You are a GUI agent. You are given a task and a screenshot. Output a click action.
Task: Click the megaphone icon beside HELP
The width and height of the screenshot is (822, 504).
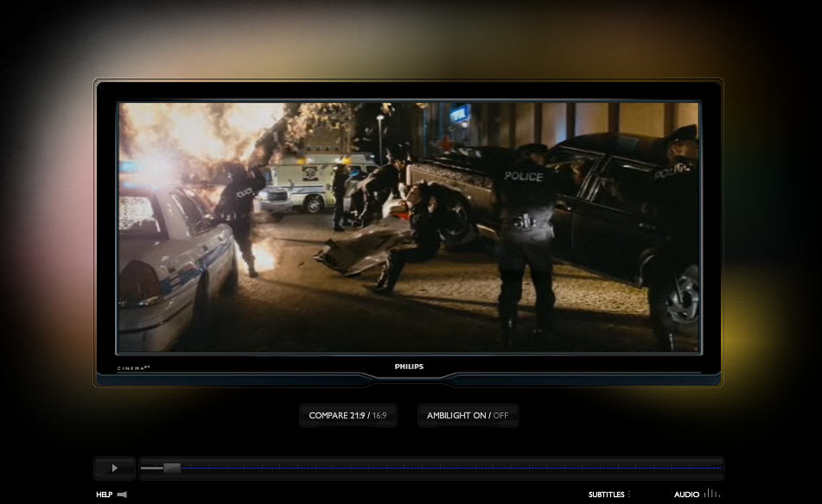coord(122,494)
